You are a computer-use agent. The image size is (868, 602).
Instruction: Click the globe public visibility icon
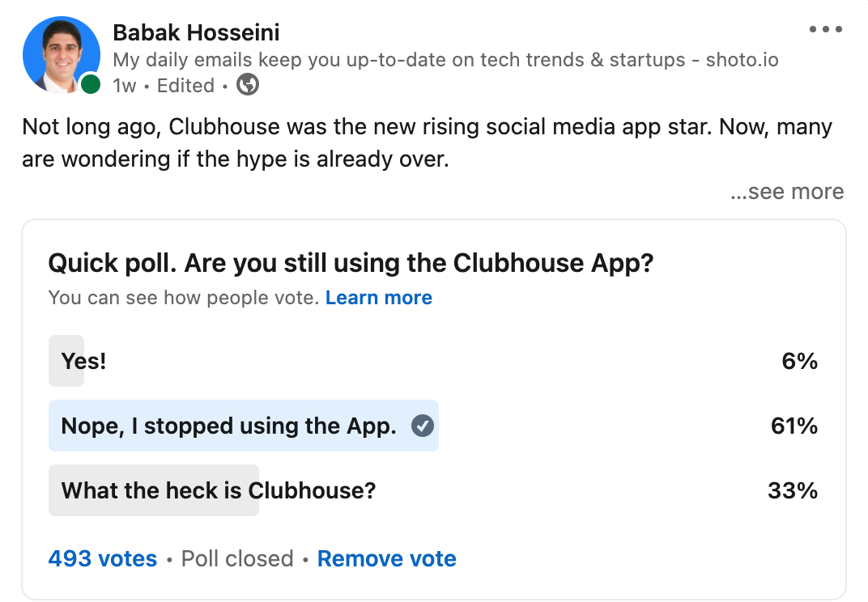[x=248, y=85]
